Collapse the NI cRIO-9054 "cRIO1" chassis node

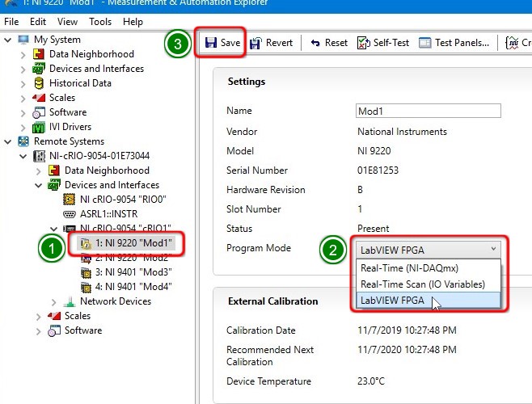[53, 229]
